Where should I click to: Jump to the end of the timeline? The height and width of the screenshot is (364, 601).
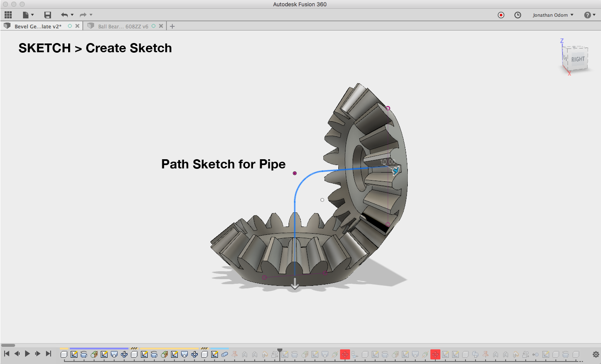(49, 354)
